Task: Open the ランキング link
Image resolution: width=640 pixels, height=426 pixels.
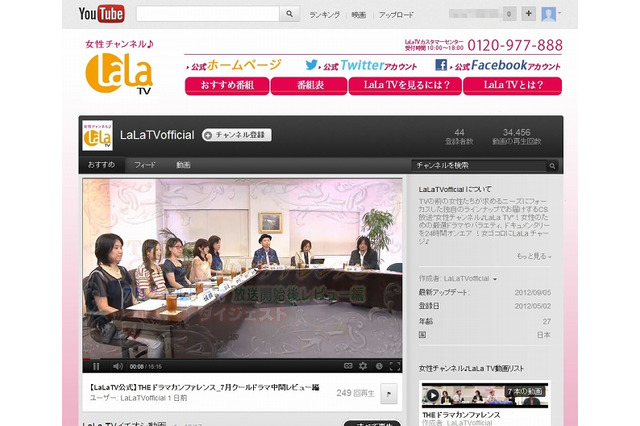Action: 324,15
